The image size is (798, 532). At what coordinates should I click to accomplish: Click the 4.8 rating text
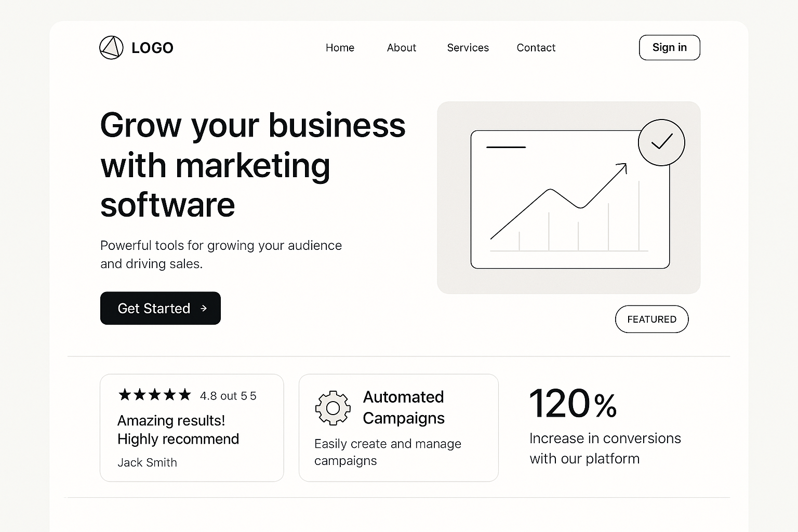(228, 396)
